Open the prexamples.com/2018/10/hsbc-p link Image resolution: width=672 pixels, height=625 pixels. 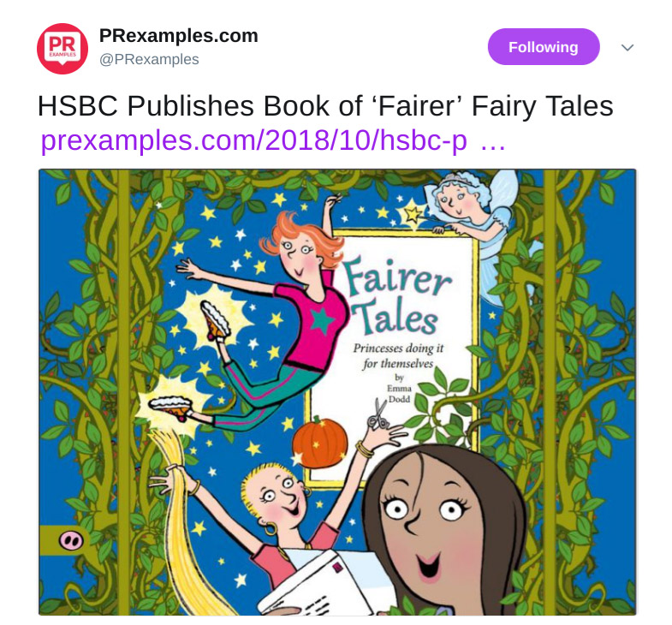point(253,140)
